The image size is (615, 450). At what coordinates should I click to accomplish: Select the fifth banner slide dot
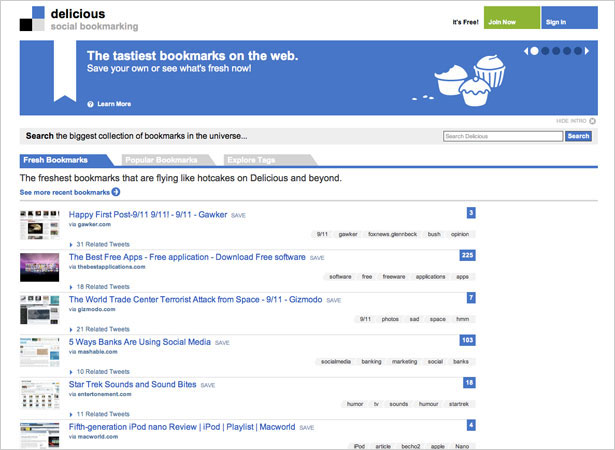click(x=578, y=51)
